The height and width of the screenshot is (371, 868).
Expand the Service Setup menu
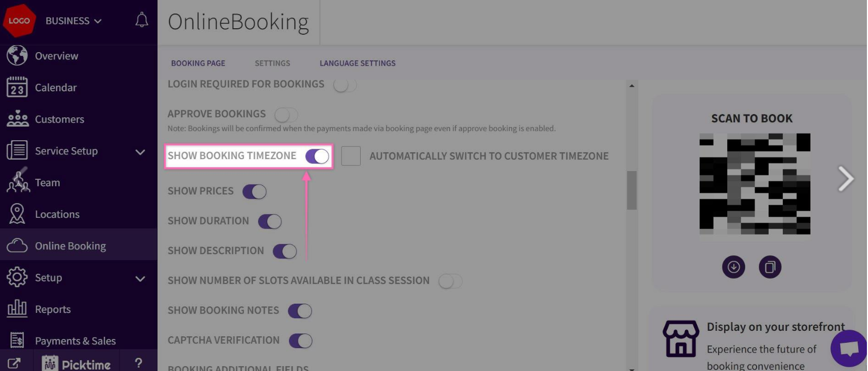click(140, 152)
